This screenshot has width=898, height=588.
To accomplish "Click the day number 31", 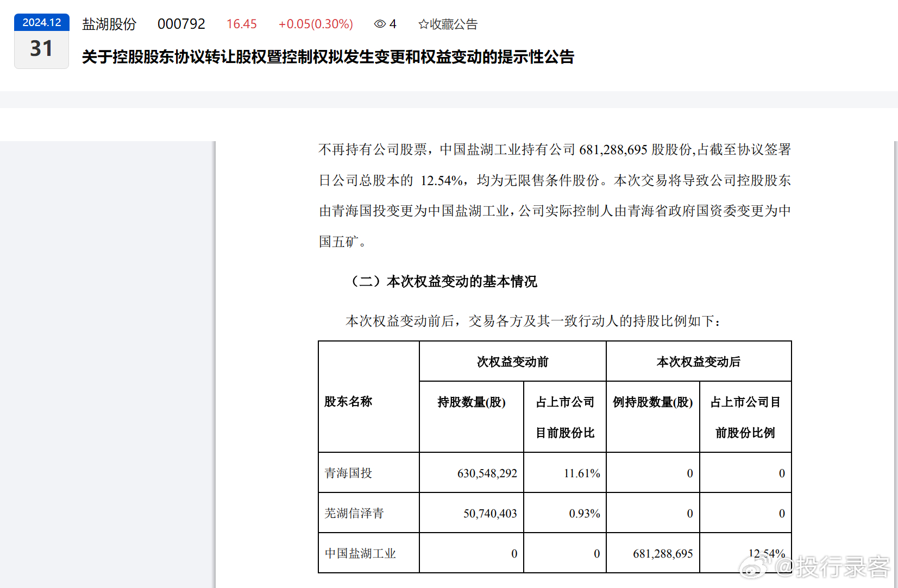I will click(x=41, y=49).
